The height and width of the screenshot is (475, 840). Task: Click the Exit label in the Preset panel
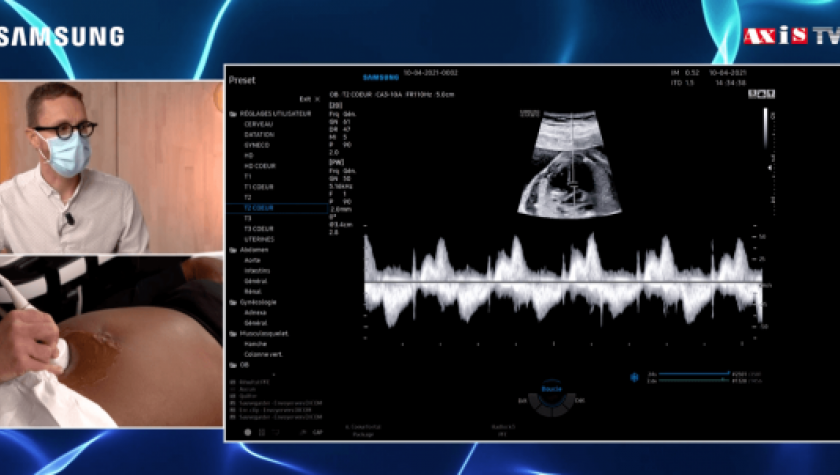click(x=305, y=99)
